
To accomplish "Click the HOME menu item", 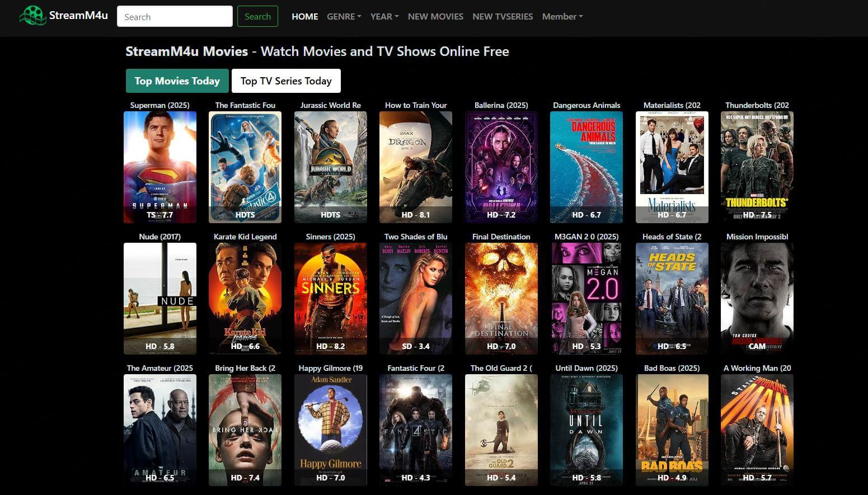I will (x=304, y=16).
